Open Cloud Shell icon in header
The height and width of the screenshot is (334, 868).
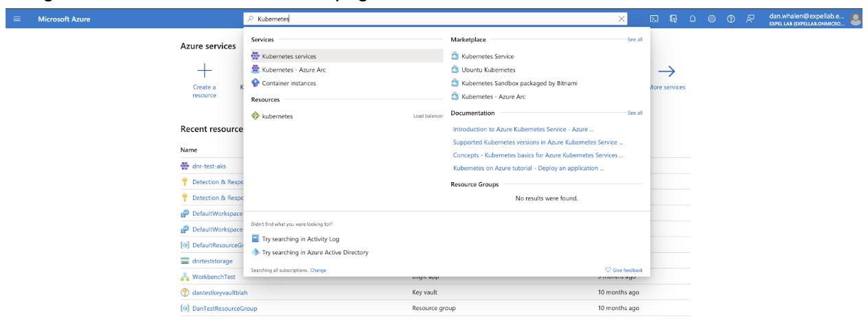(654, 19)
